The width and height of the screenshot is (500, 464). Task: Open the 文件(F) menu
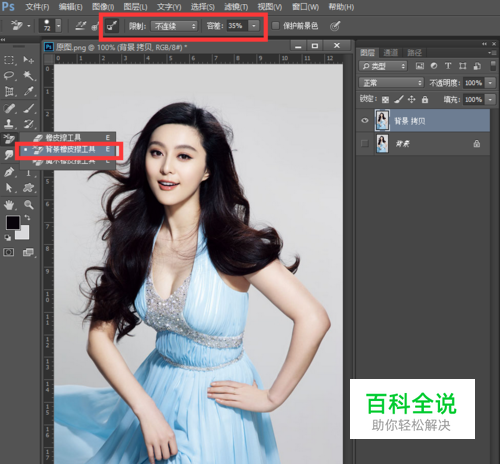point(37,7)
